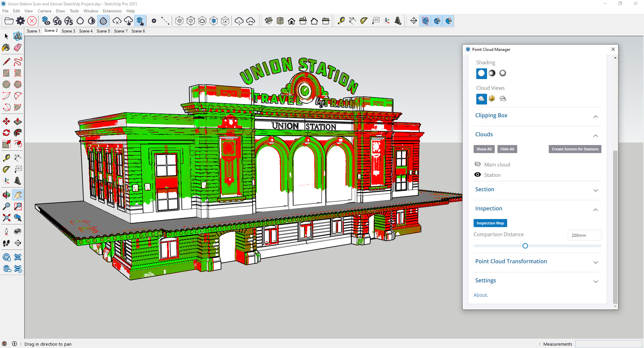Choose the gray cloud Cloud Views option

click(x=503, y=98)
